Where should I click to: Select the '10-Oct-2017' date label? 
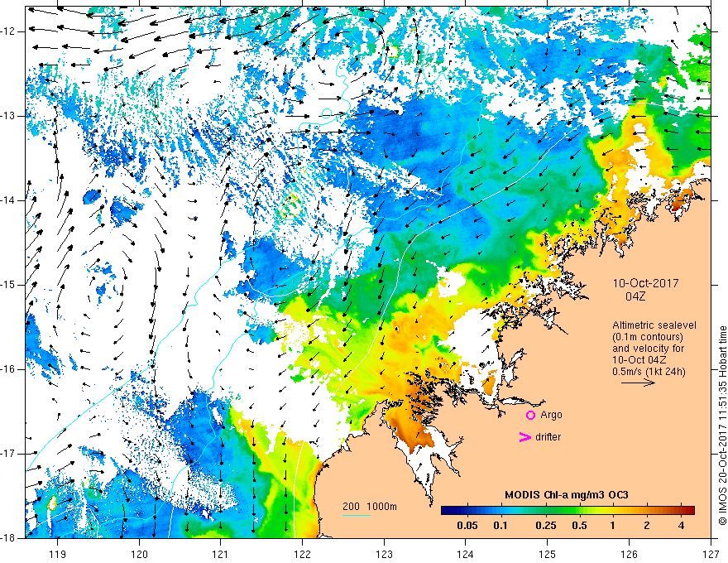tap(645, 283)
